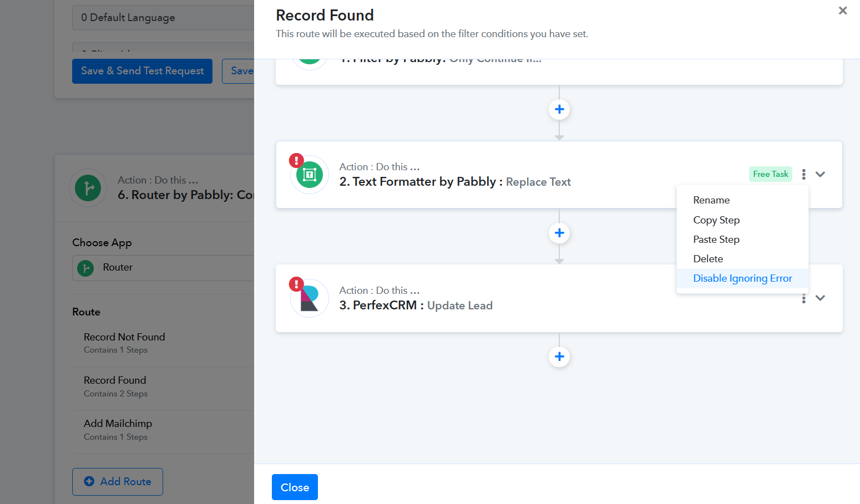Click the large Router by Pabbly icon in background
This screenshot has height=504, width=860.
pos(88,188)
